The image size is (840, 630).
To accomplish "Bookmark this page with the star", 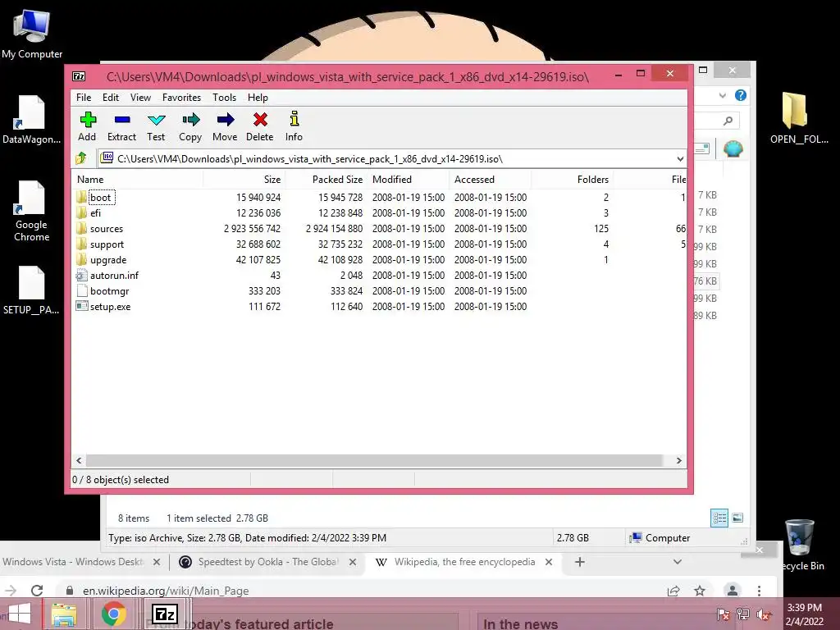I will tap(700, 591).
